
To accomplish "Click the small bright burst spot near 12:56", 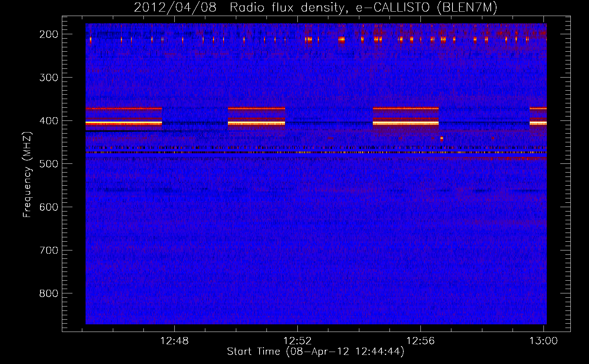I will (442, 138).
